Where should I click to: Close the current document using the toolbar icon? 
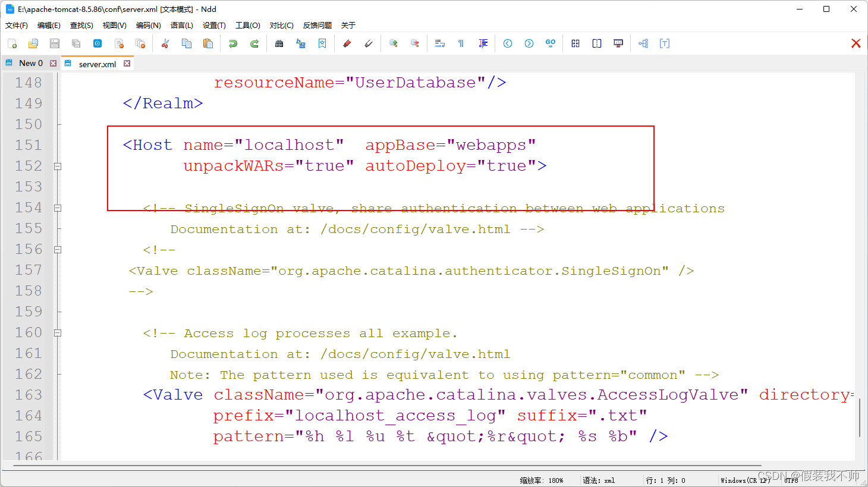(119, 43)
